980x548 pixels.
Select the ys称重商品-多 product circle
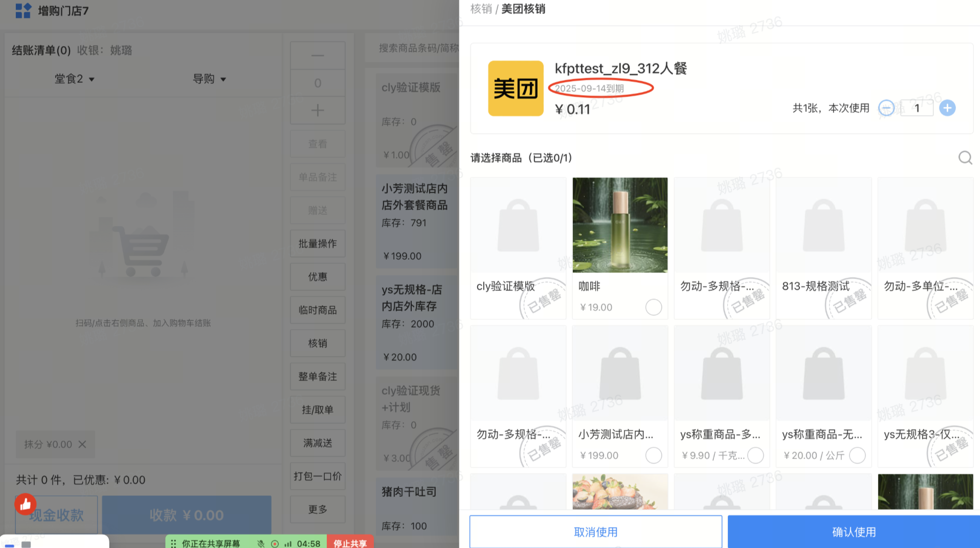pyautogui.click(x=755, y=455)
